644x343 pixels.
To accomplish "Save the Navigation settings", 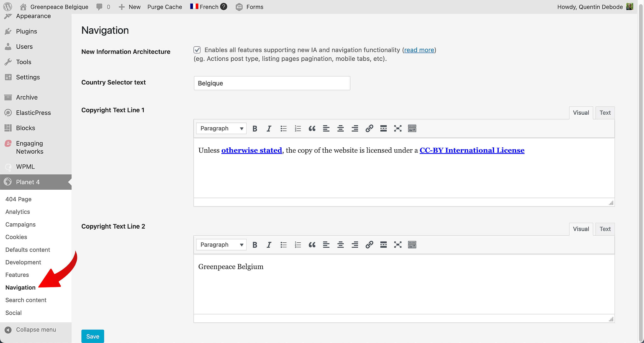I will pyautogui.click(x=93, y=336).
